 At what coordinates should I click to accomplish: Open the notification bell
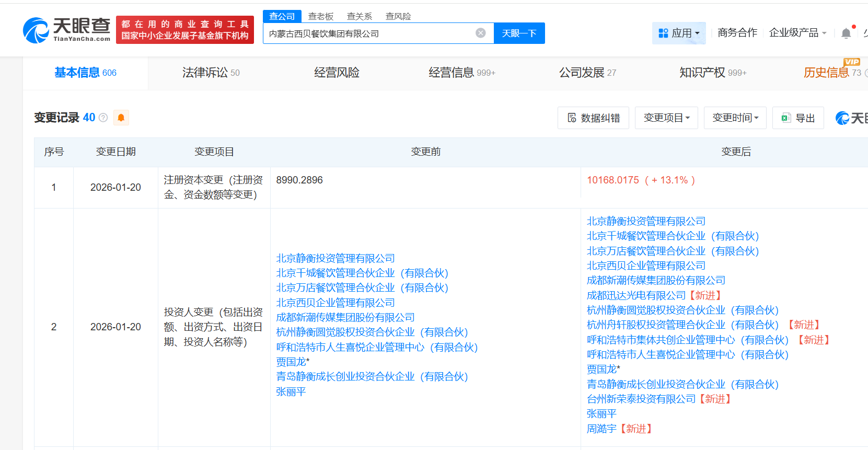(x=846, y=33)
